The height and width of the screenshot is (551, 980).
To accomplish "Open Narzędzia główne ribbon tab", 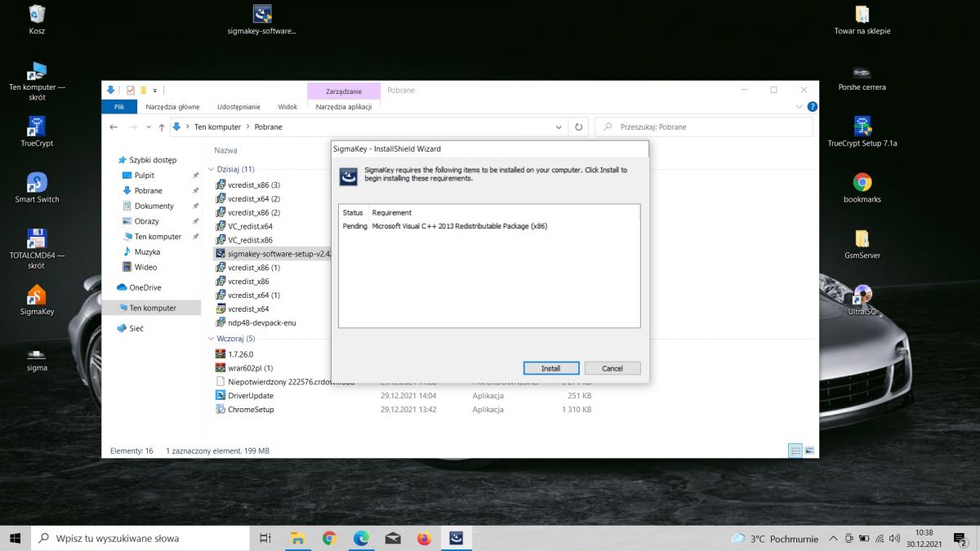I will pyautogui.click(x=172, y=106).
